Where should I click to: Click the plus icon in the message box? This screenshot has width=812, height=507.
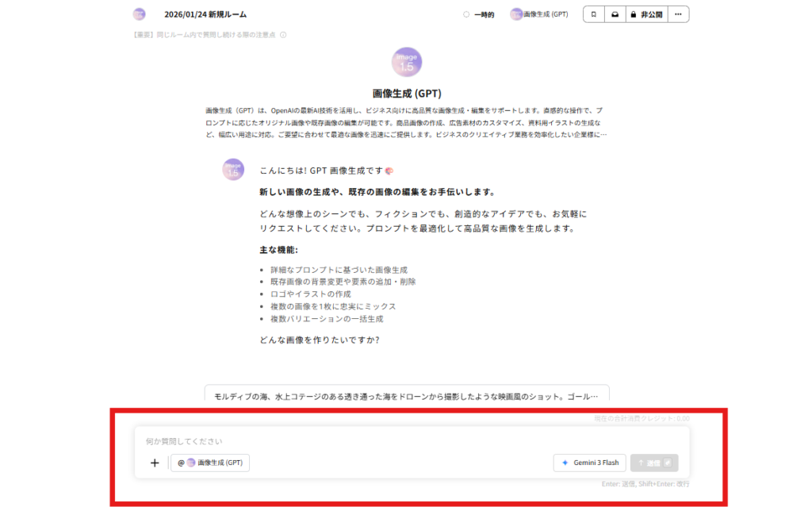click(x=155, y=463)
